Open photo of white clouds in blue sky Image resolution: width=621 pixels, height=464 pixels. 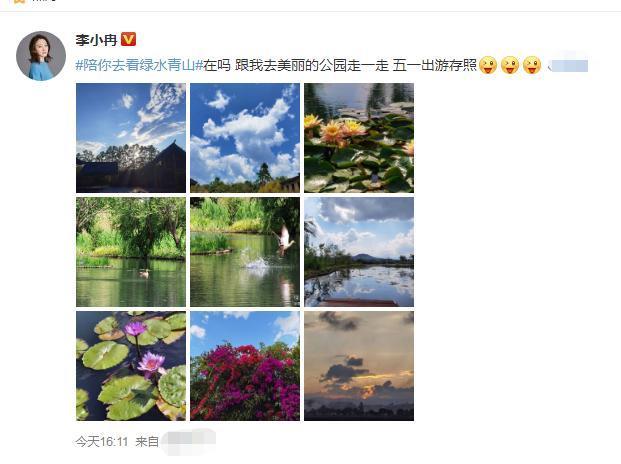coord(245,138)
